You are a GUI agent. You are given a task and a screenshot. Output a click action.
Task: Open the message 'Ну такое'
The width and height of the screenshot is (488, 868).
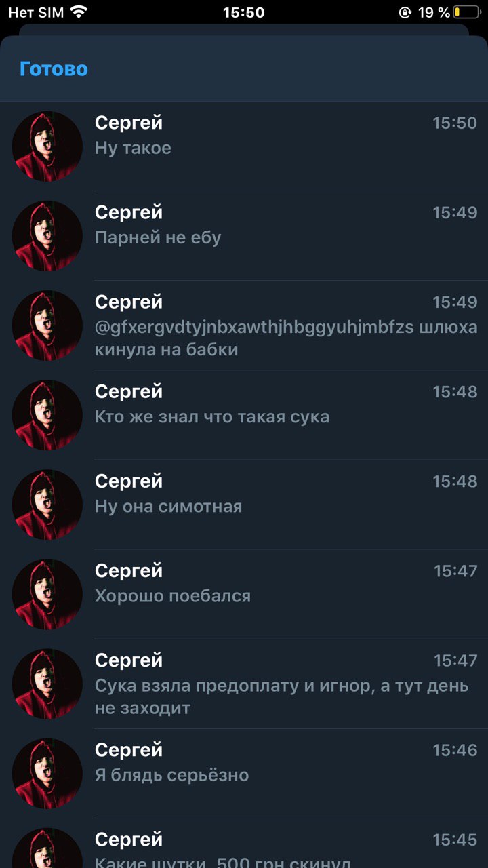(x=244, y=146)
